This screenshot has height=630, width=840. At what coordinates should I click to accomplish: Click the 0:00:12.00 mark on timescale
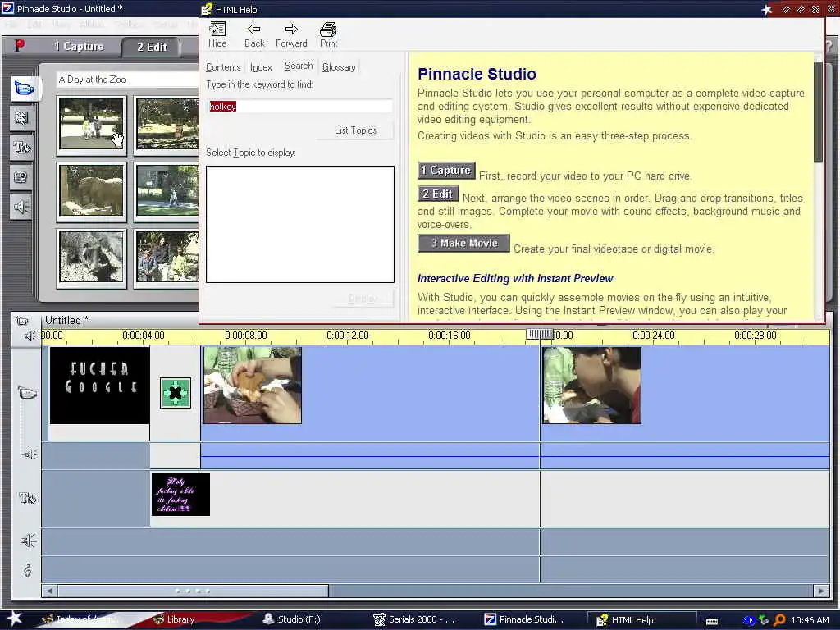tap(348, 336)
